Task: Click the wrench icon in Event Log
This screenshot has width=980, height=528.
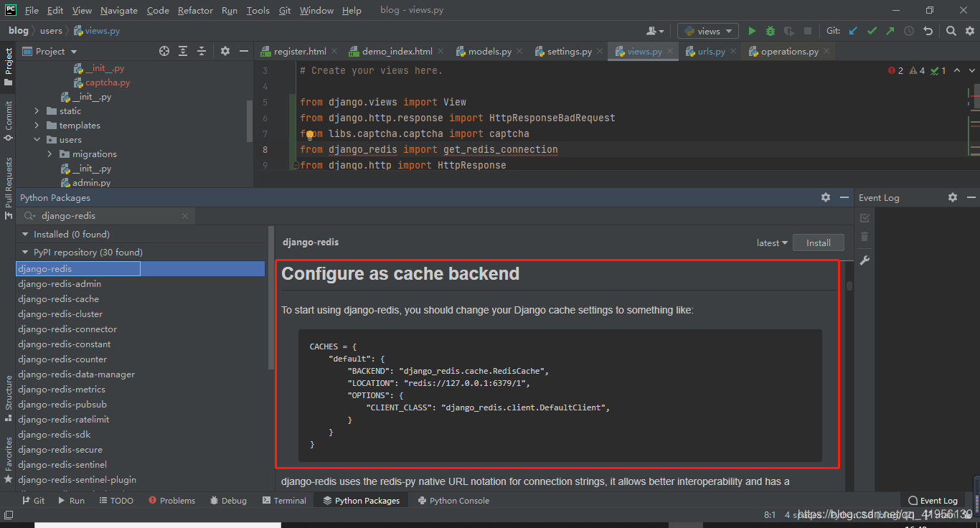Action: click(864, 260)
